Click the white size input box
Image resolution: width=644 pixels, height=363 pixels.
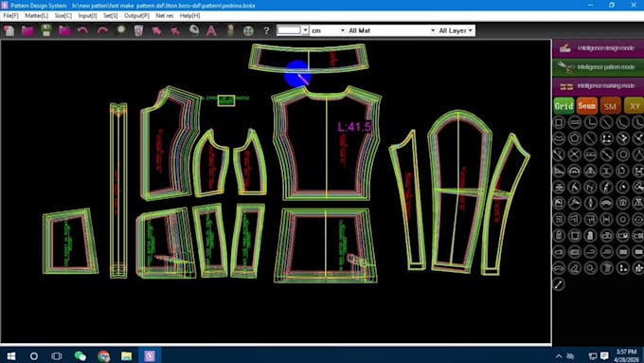coord(290,30)
